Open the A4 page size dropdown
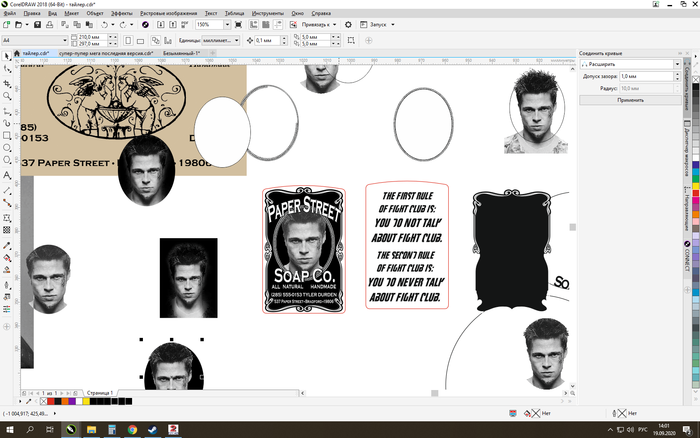This screenshot has height=438, width=700. (65, 41)
